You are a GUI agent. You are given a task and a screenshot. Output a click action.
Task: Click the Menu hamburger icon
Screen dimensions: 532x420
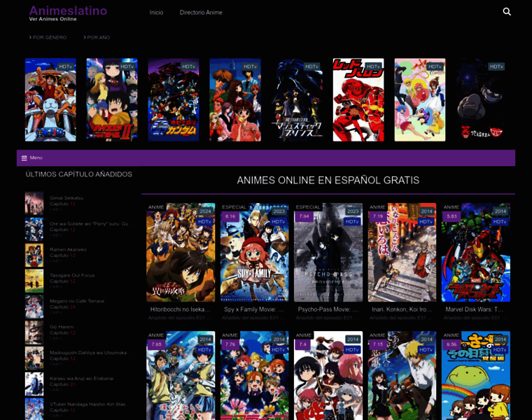(x=24, y=157)
